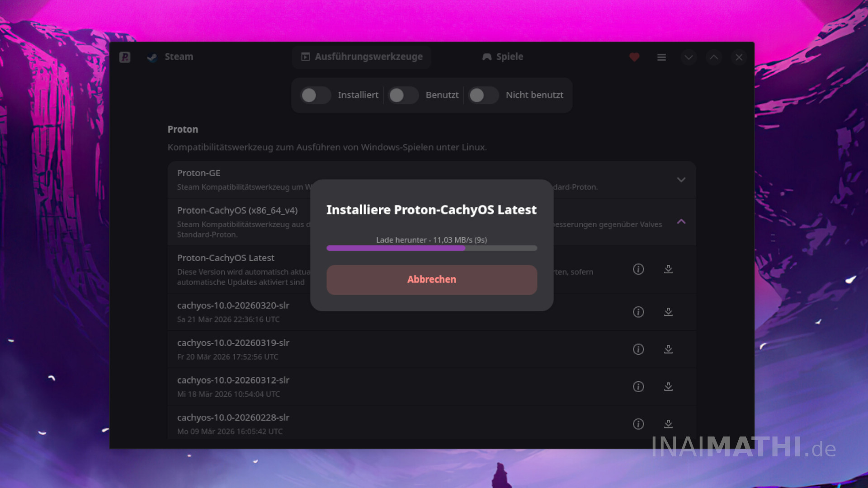Click the red heart donate icon
The width and height of the screenshot is (868, 488).
click(x=634, y=57)
